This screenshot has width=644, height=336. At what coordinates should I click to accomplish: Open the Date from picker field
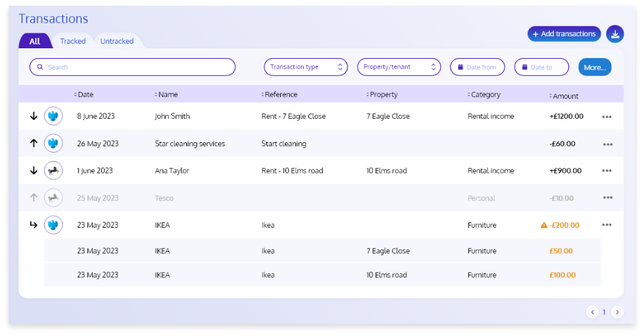tap(477, 67)
